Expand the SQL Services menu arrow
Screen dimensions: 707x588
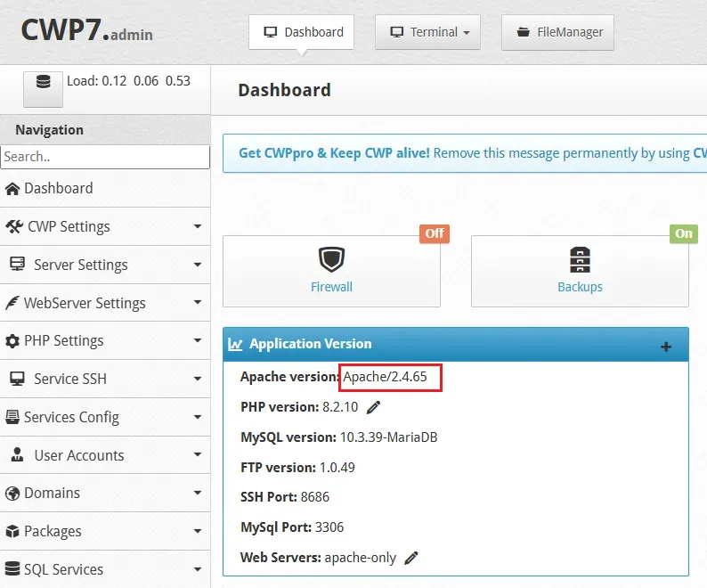click(198, 569)
